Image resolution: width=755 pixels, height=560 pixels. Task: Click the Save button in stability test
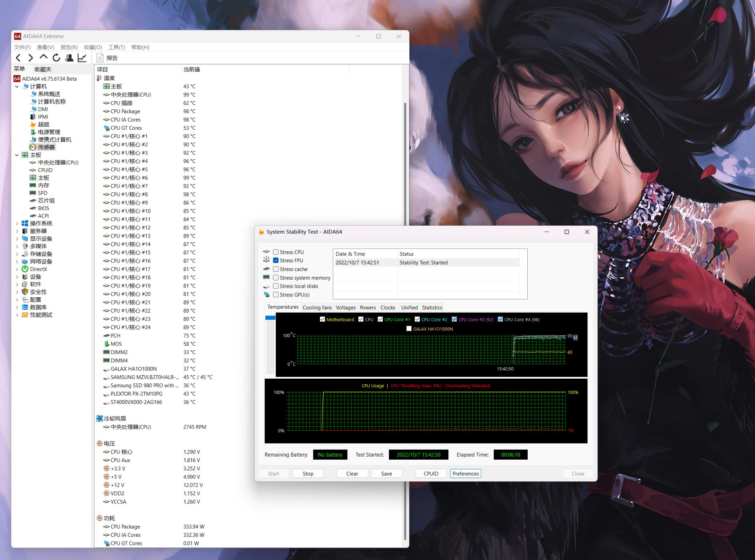point(386,473)
